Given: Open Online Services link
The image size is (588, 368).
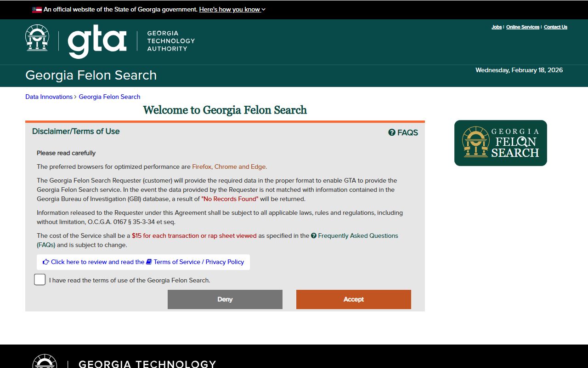Looking at the screenshot, I should point(523,27).
